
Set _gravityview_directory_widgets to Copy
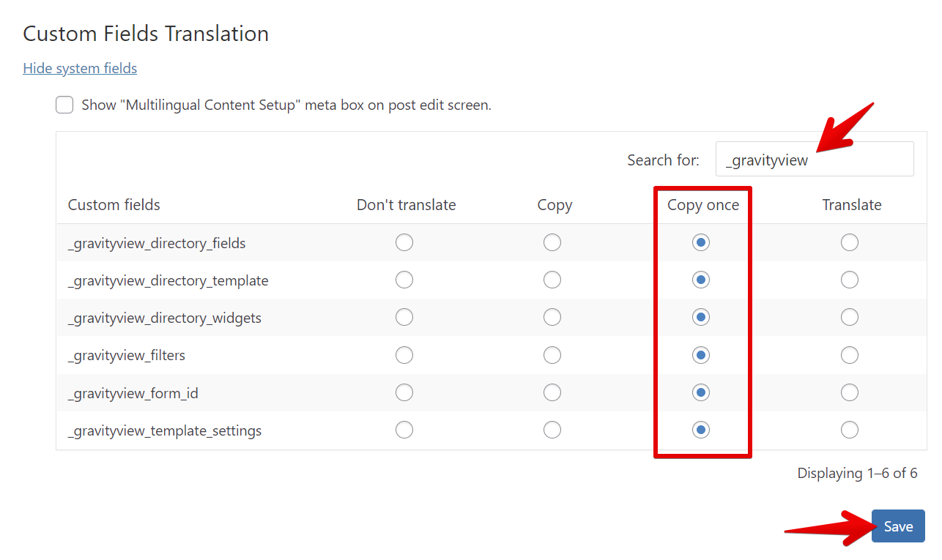coord(552,317)
